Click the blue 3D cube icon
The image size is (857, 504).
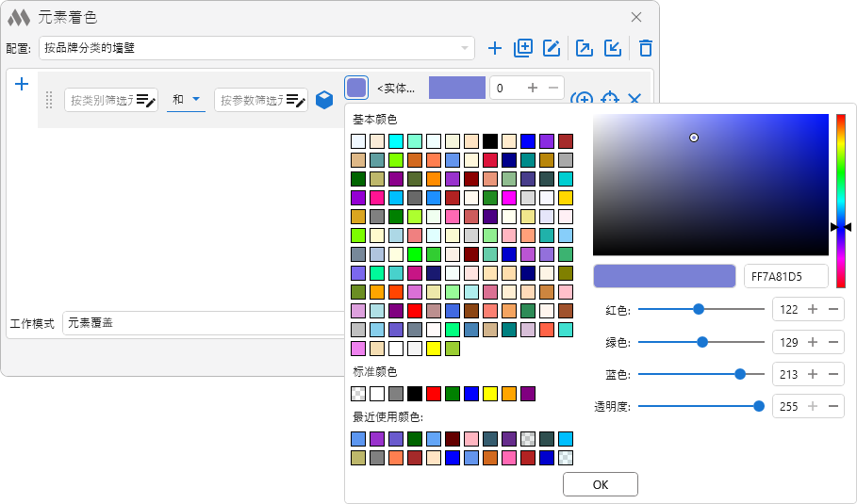point(324,100)
